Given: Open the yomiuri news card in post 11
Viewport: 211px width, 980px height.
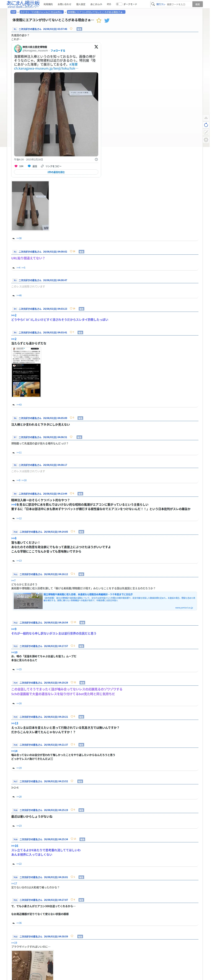Looking at the screenshot, I should tap(105, 601).
